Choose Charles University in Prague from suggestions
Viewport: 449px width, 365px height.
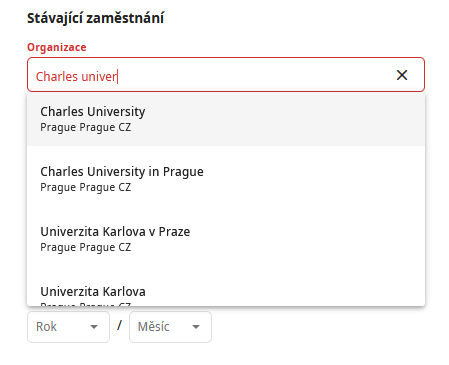(226, 179)
